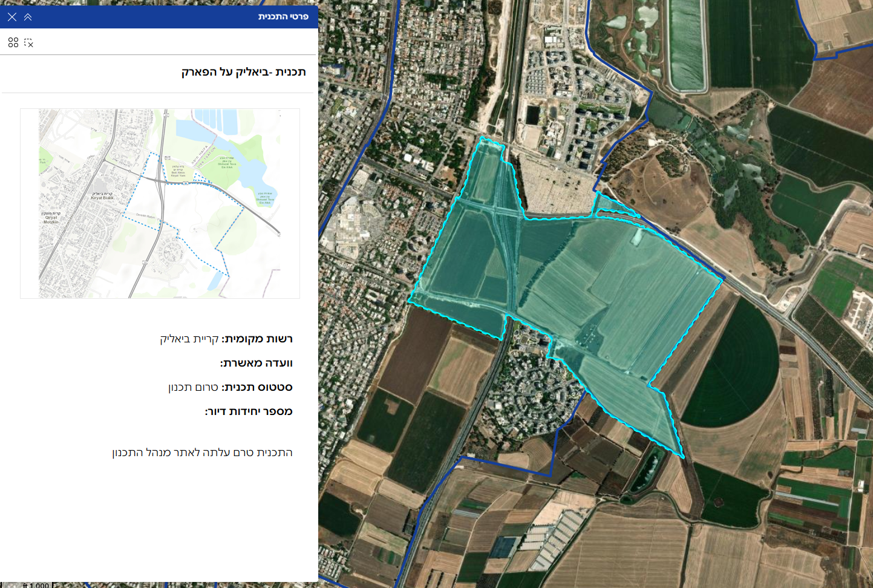Image resolution: width=873 pixels, height=588 pixels.
Task: Click the plan location overview map thumbnail
Action: (x=160, y=203)
